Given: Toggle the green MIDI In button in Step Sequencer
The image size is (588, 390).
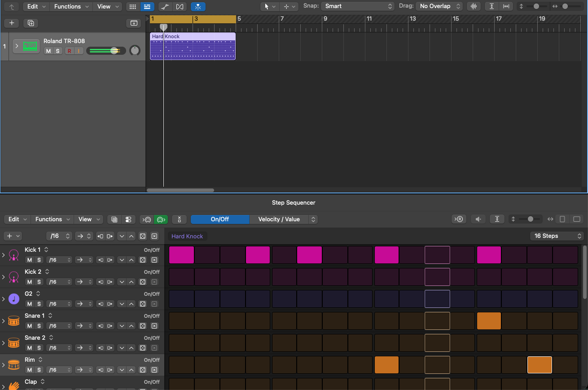Looking at the screenshot, I should click(161, 219).
